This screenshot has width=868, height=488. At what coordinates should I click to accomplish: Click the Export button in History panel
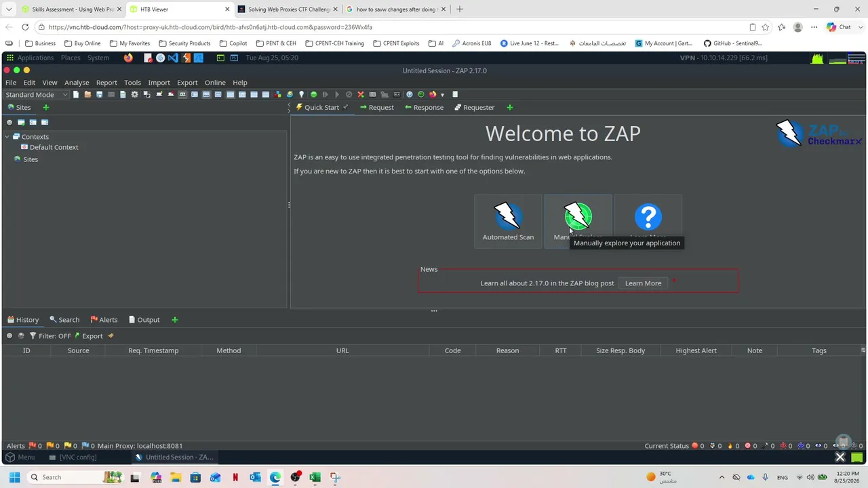pyautogui.click(x=88, y=336)
